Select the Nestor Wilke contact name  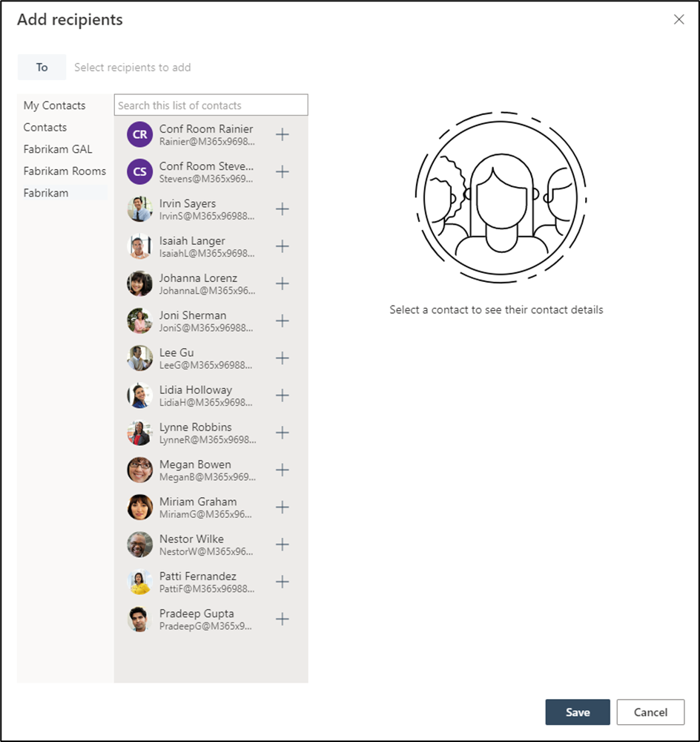pyautogui.click(x=191, y=539)
